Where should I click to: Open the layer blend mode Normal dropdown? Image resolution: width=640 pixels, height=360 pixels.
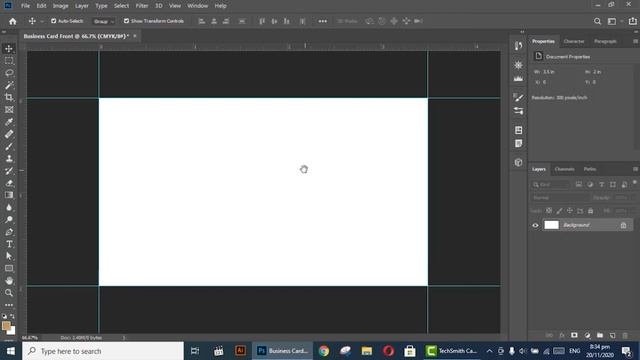(x=560, y=198)
